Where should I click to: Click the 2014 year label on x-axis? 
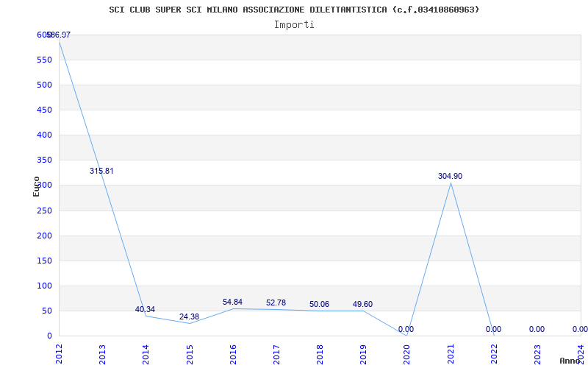[x=146, y=355]
